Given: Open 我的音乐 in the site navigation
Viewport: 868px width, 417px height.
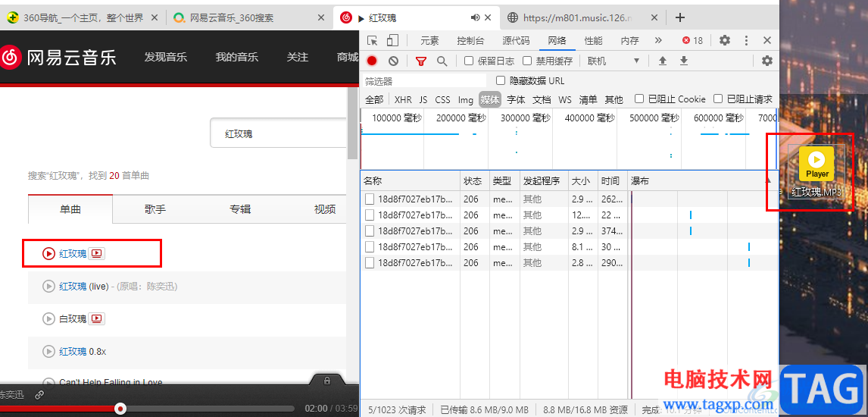Looking at the screenshot, I should [237, 57].
